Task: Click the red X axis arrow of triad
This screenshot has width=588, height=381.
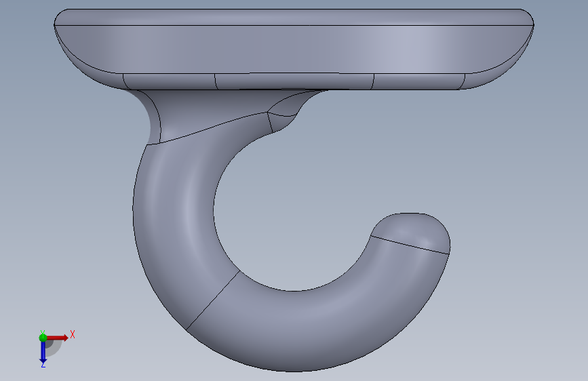Action: (x=58, y=338)
